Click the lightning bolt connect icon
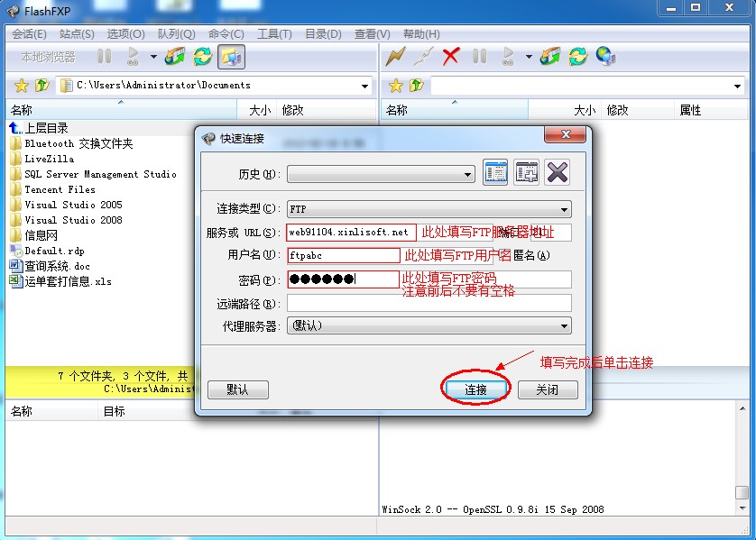Image resolution: width=756 pixels, height=540 pixels. 395,57
